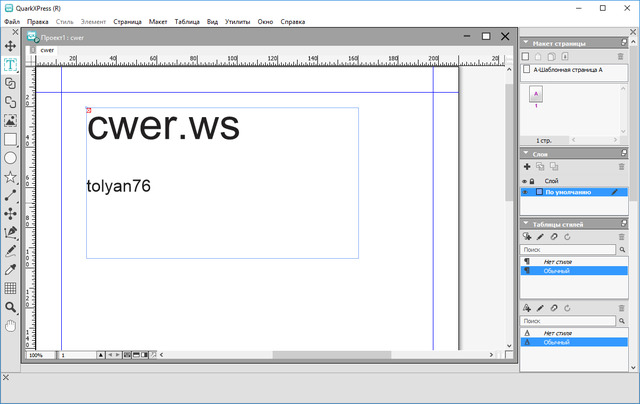640x404 pixels.
Task: Select the Pan hand tool
Action: [x=10, y=326]
